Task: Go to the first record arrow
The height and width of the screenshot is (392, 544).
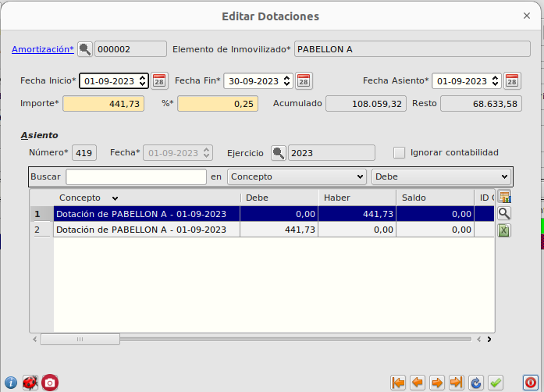Action: 398,383
